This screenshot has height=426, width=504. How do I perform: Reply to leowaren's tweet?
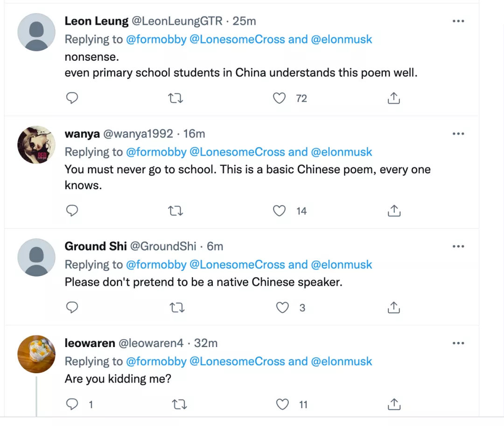[72, 405]
